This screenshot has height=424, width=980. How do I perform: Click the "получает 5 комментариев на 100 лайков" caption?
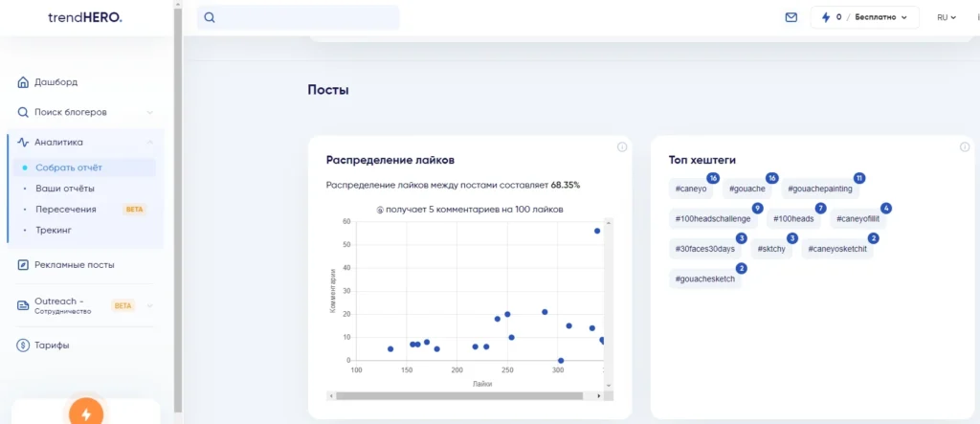coord(470,210)
